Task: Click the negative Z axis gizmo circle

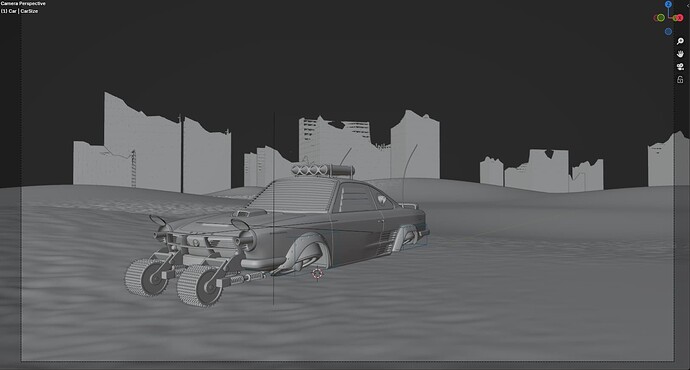Action: (668, 32)
